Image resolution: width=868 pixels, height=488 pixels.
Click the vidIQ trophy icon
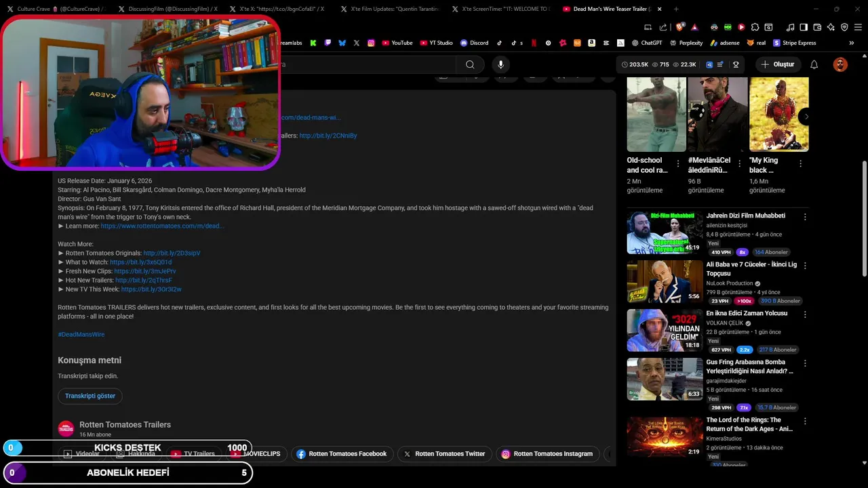[x=736, y=64]
